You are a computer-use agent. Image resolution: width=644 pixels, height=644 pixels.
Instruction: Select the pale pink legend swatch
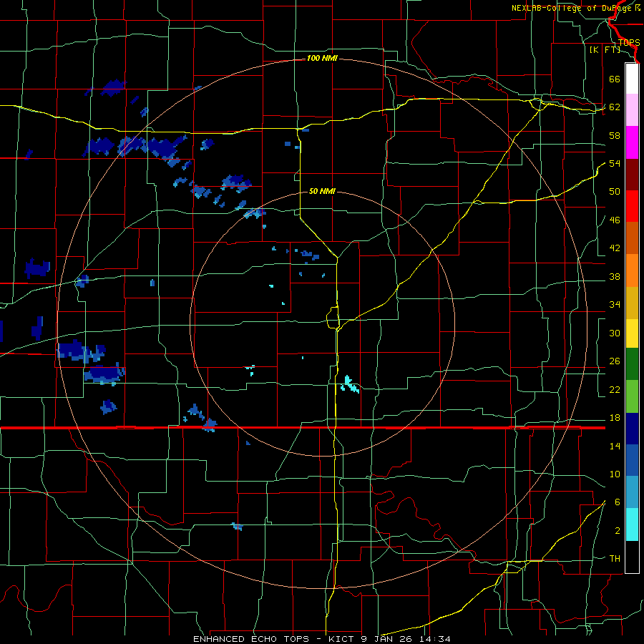point(632,109)
